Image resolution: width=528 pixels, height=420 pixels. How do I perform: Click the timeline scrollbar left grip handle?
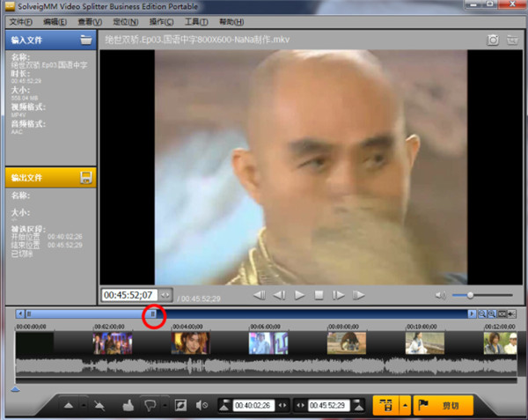(x=29, y=314)
